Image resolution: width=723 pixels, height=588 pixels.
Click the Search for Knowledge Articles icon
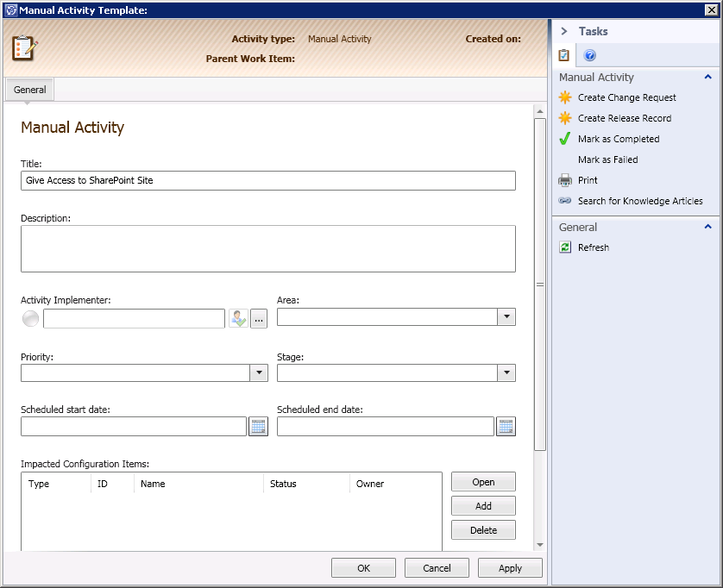(565, 201)
